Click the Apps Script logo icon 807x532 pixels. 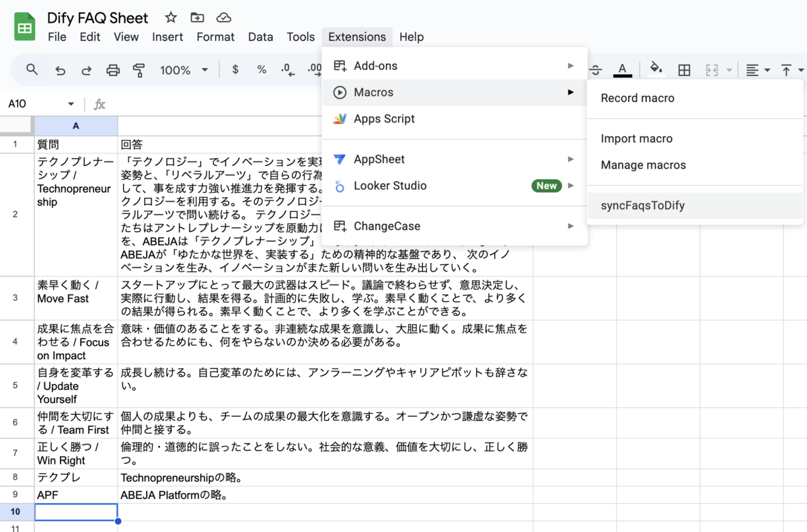pos(340,119)
